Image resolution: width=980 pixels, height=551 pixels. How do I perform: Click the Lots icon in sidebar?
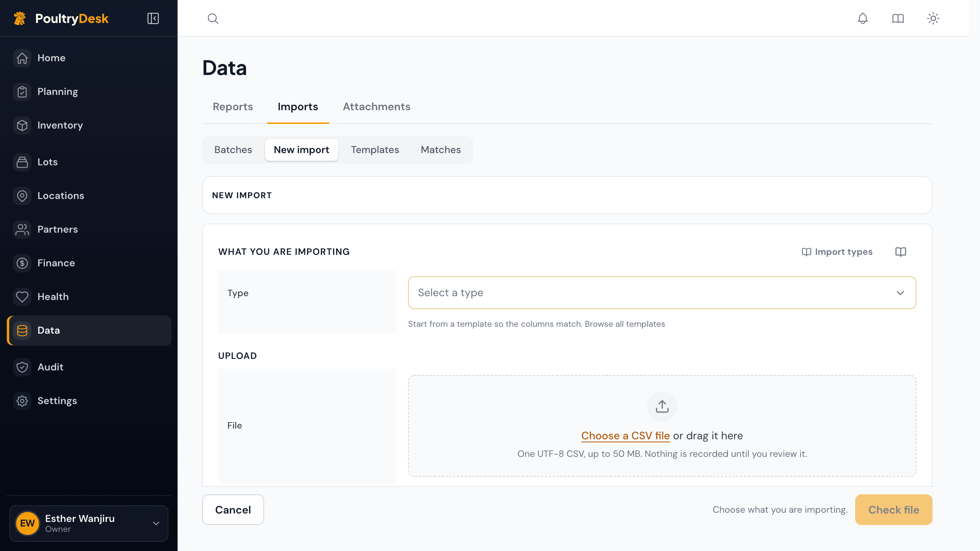tap(22, 162)
